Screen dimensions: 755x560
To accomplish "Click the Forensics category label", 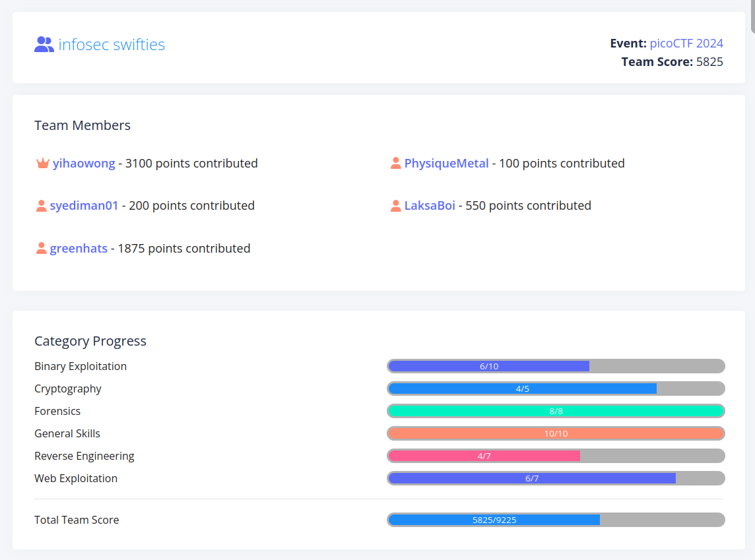I will 57,411.
